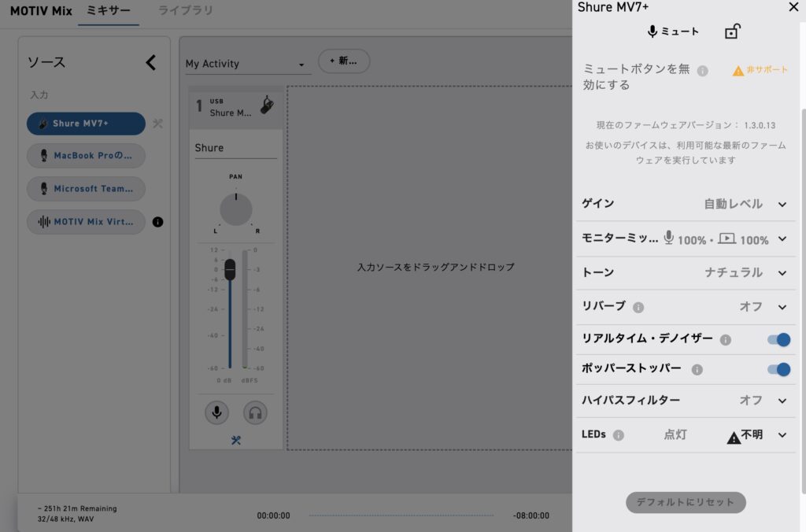This screenshot has width=806, height=532.
Task: Switch to the ライブラリ tab
Action: pyautogui.click(x=185, y=11)
